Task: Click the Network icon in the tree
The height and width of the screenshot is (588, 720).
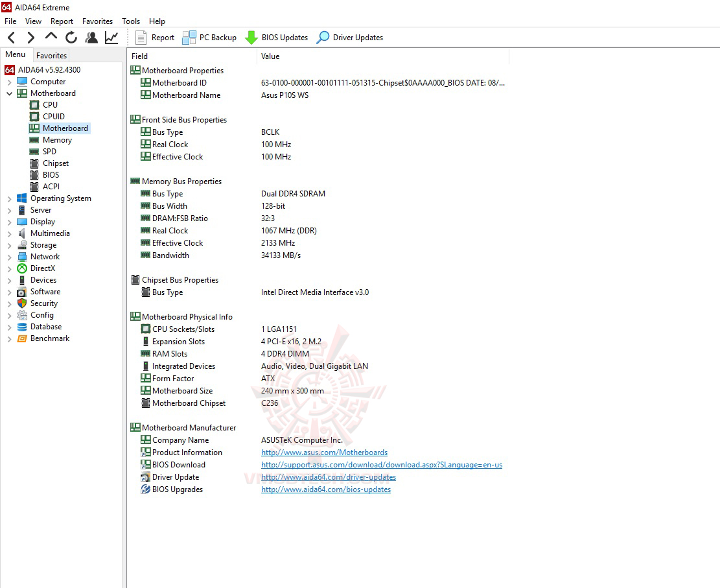Action: pyautogui.click(x=21, y=256)
